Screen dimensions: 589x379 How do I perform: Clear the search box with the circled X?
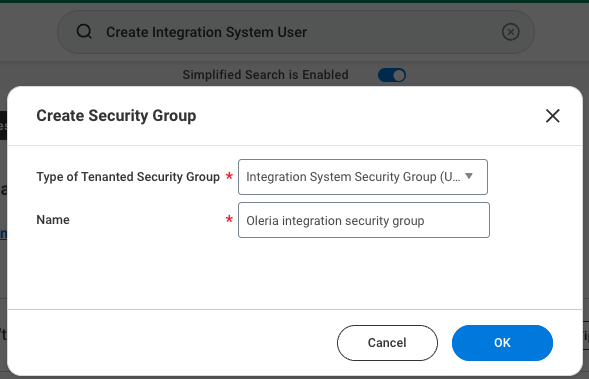point(510,32)
